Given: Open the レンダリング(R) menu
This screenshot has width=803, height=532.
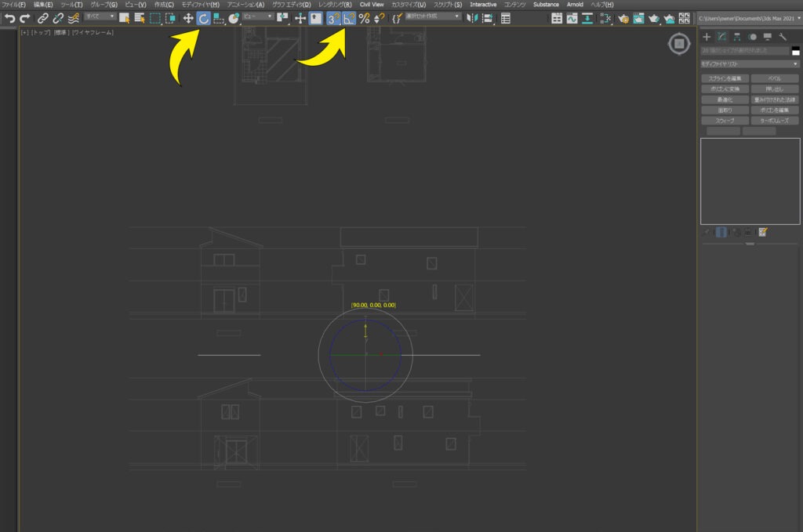Looking at the screenshot, I should pyautogui.click(x=335, y=5).
